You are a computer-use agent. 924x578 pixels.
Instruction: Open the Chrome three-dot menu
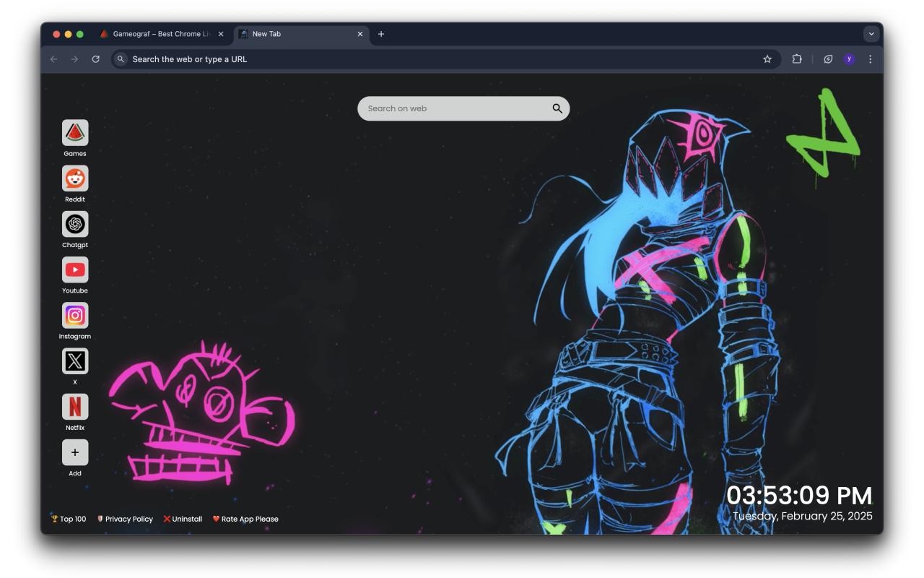(x=870, y=59)
